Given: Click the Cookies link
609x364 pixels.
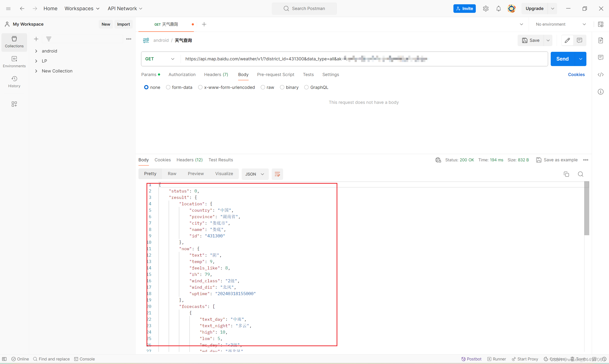Looking at the screenshot, I should point(576,75).
